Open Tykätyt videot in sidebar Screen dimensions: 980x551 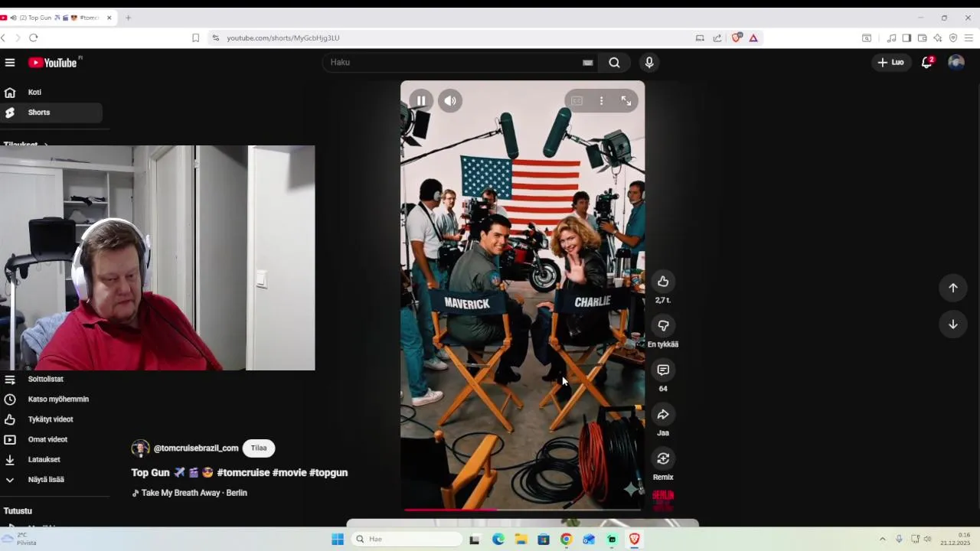[x=51, y=419]
